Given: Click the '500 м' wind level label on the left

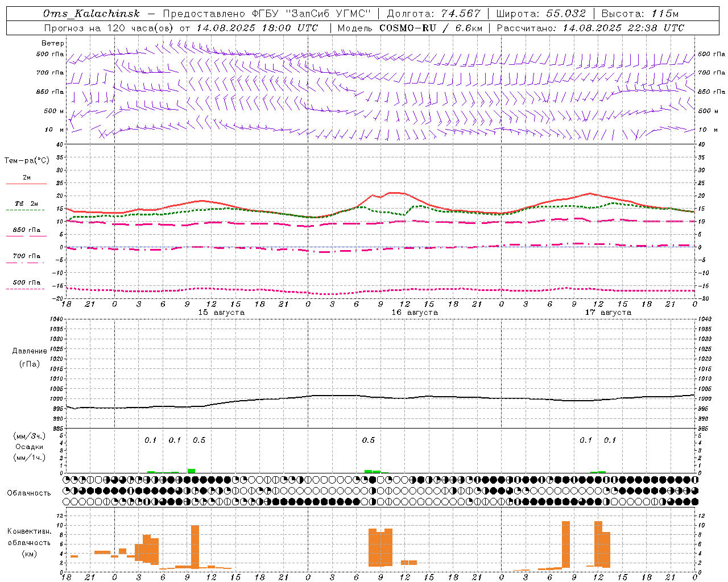Looking at the screenshot, I should click(x=55, y=111).
